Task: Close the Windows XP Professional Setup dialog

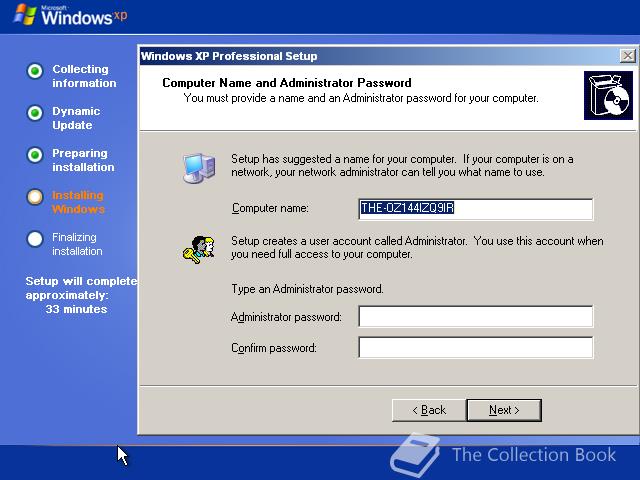Action: (627, 56)
